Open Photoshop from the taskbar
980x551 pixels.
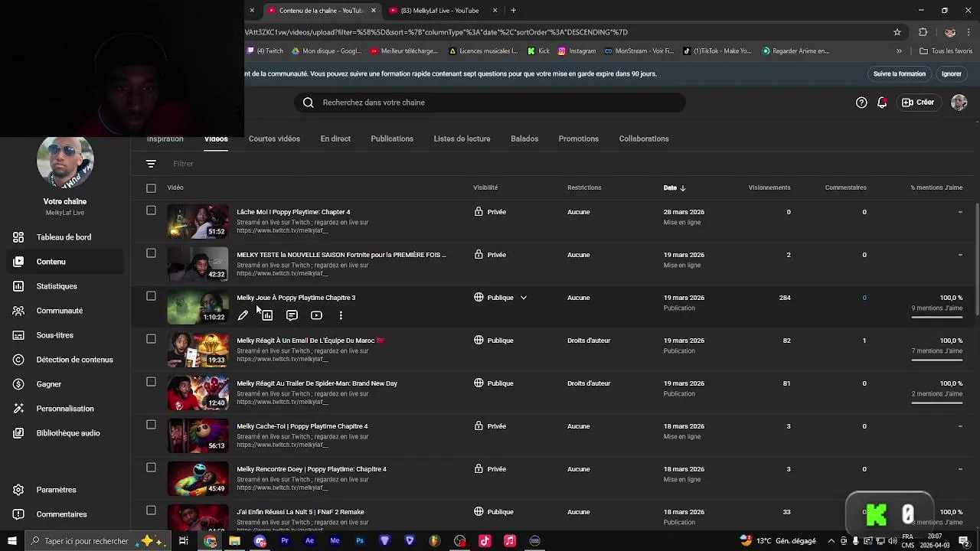[x=359, y=541]
